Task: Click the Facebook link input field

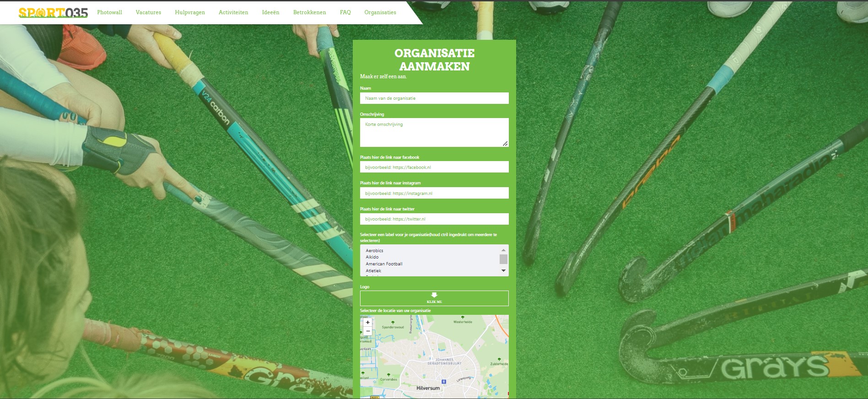Action: pos(434,167)
